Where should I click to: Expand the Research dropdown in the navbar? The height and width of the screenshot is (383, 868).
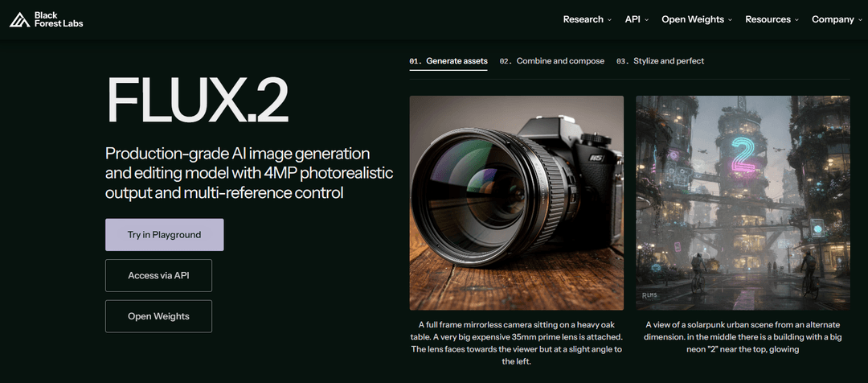click(587, 19)
